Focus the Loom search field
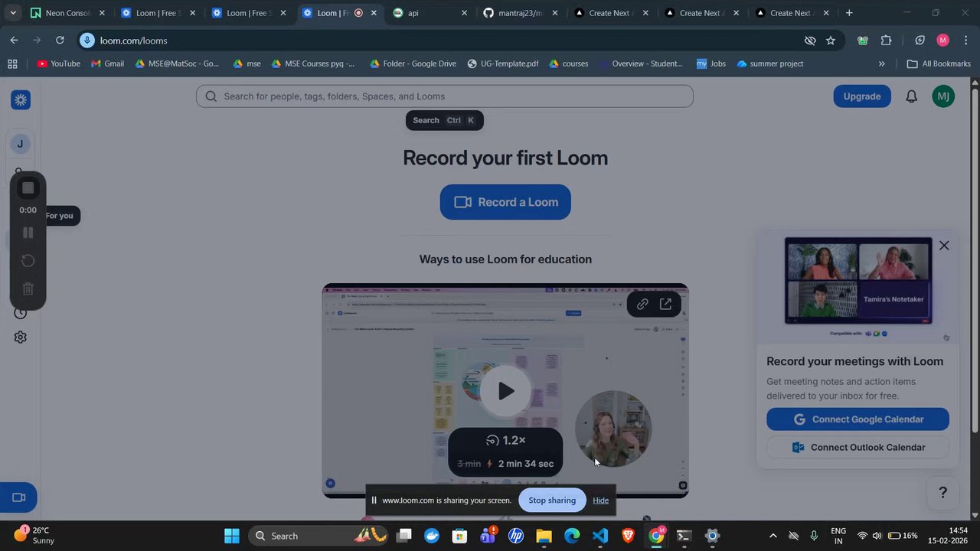The image size is (980, 551). pyautogui.click(x=444, y=96)
